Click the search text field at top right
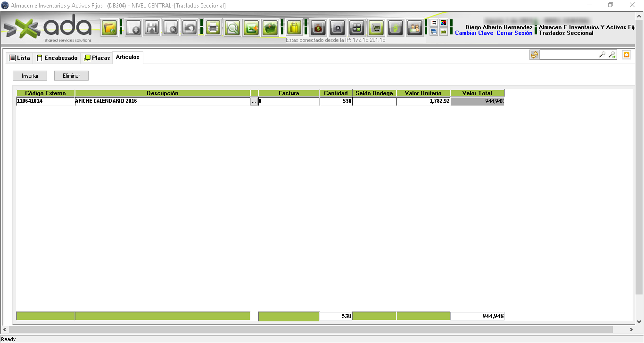644x343 pixels. (x=569, y=55)
